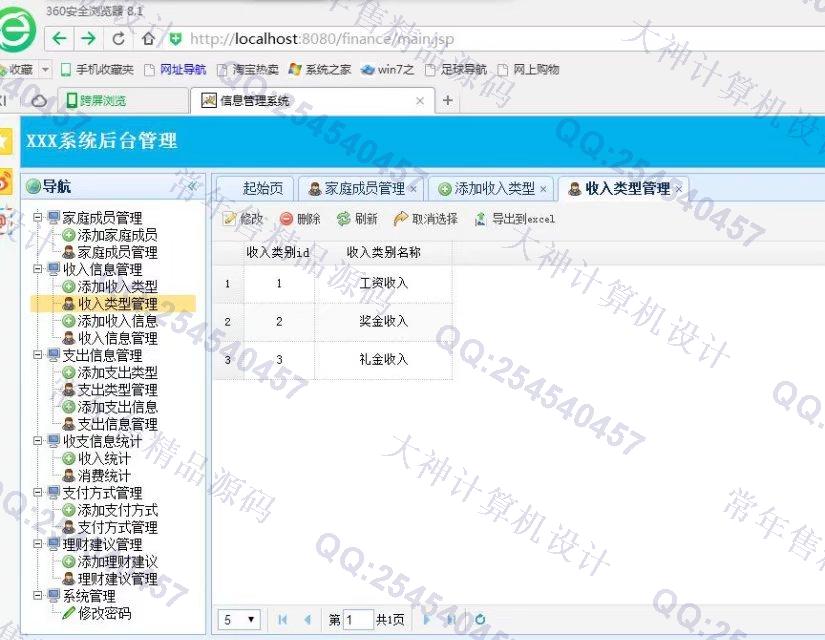Go back with the browser back arrow

pos(59,38)
